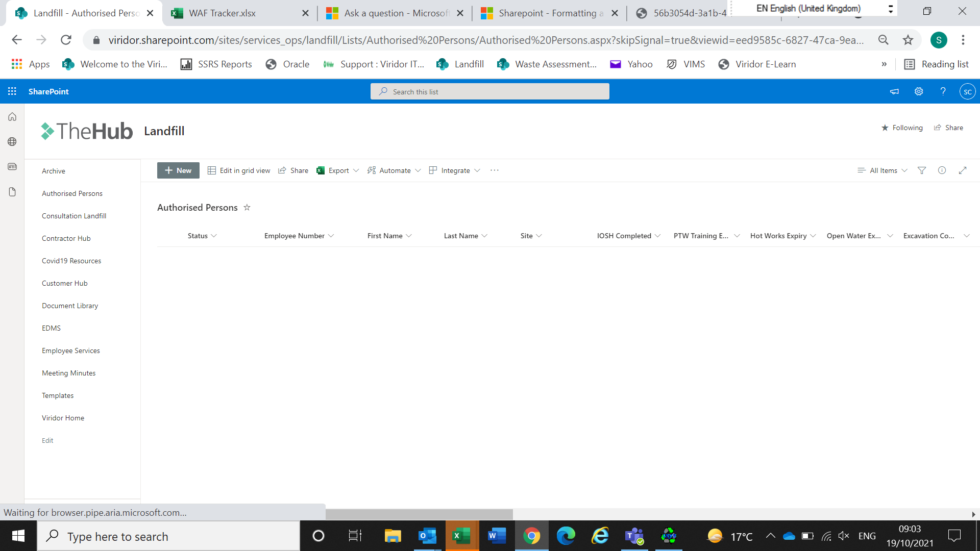Unfollow the Landfill site
Viewport: 980px width, 551px height.
902,128
